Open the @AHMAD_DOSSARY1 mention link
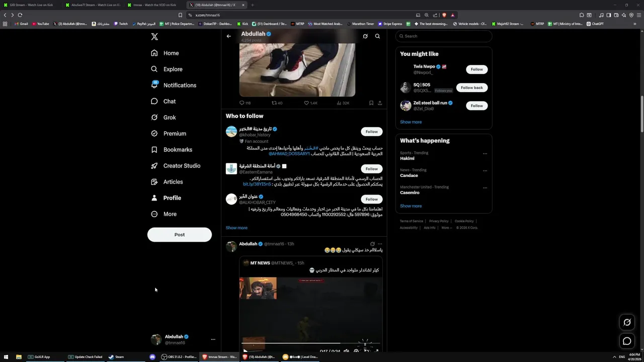Image resolution: width=644 pixels, height=362 pixels. click(x=289, y=154)
